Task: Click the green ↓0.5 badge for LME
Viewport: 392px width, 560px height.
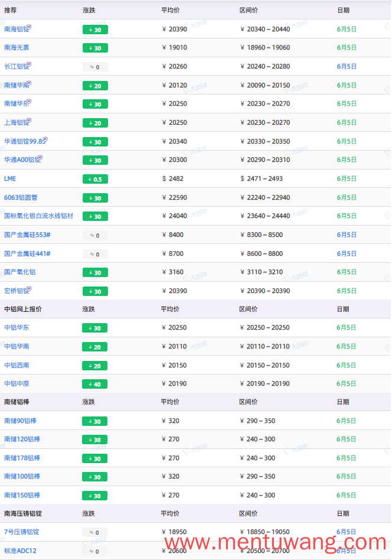Action: pos(95,180)
